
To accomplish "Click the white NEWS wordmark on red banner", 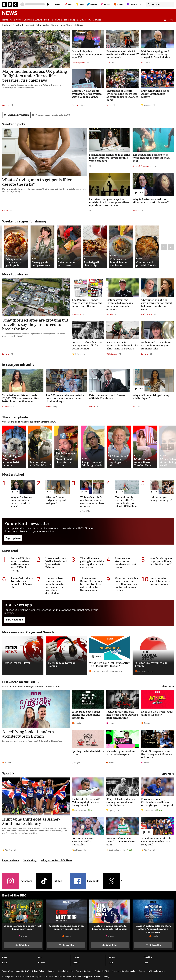I will tap(9, 13).
